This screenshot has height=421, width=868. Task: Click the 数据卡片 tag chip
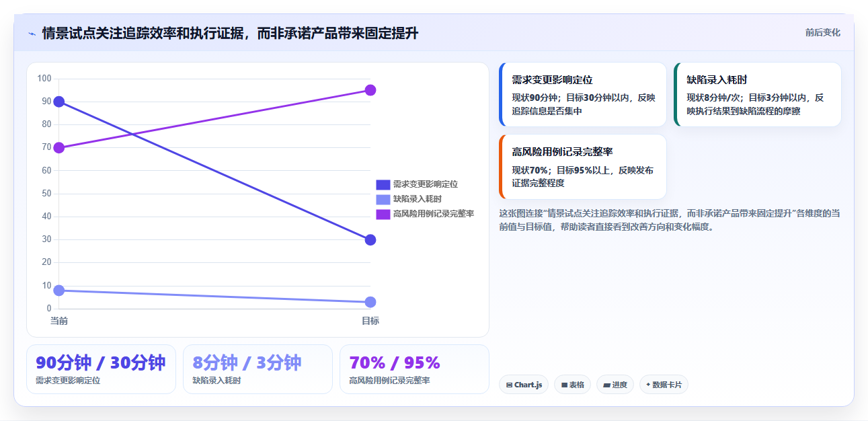[x=664, y=385]
